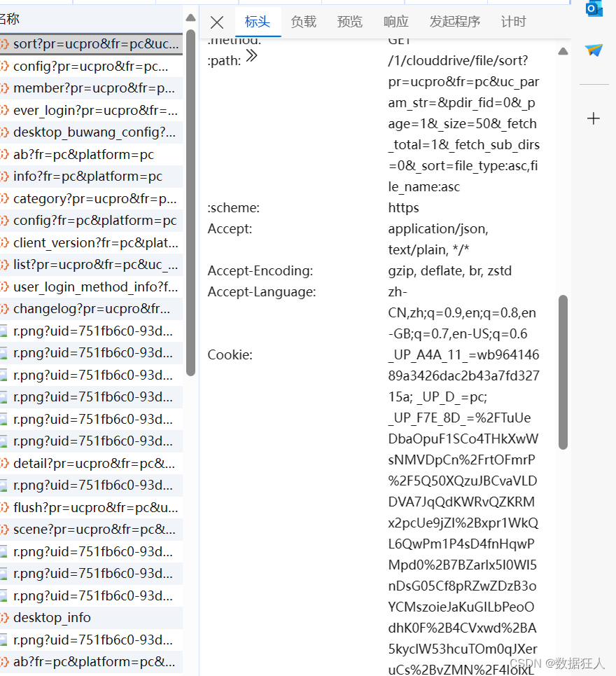Add a sidebar app with plus
Screen dimensions: 616x676
coord(594,118)
